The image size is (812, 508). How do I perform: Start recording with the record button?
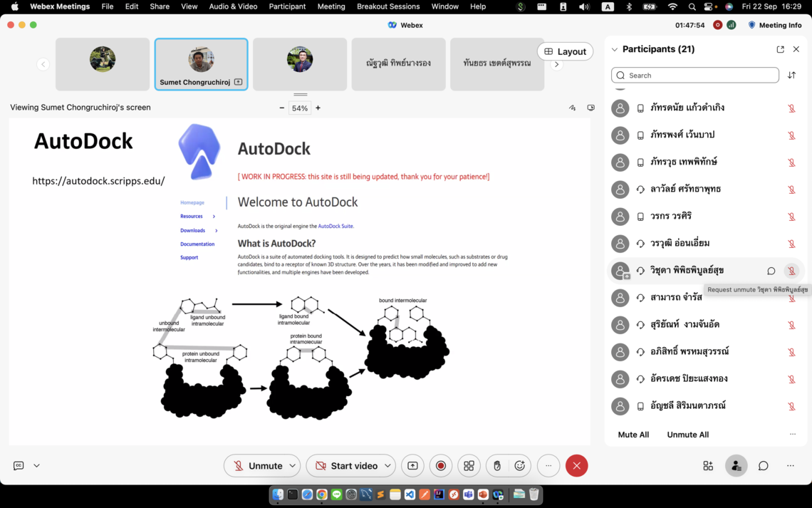(x=441, y=466)
